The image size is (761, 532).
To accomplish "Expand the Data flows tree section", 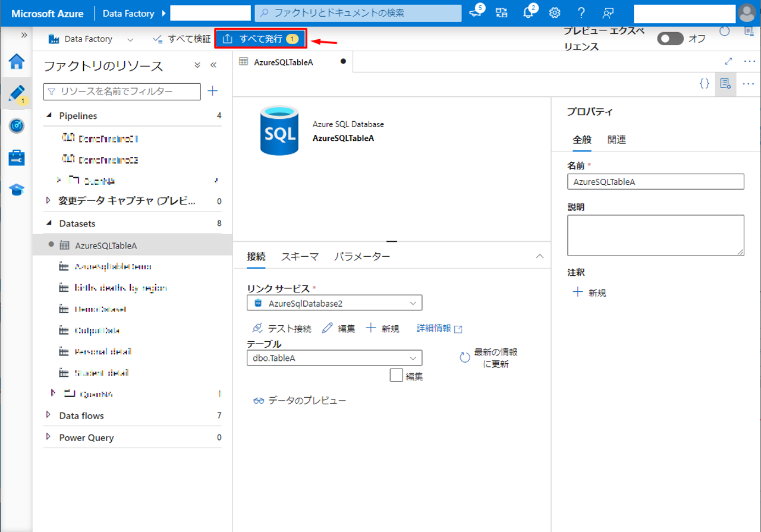I will point(49,415).
